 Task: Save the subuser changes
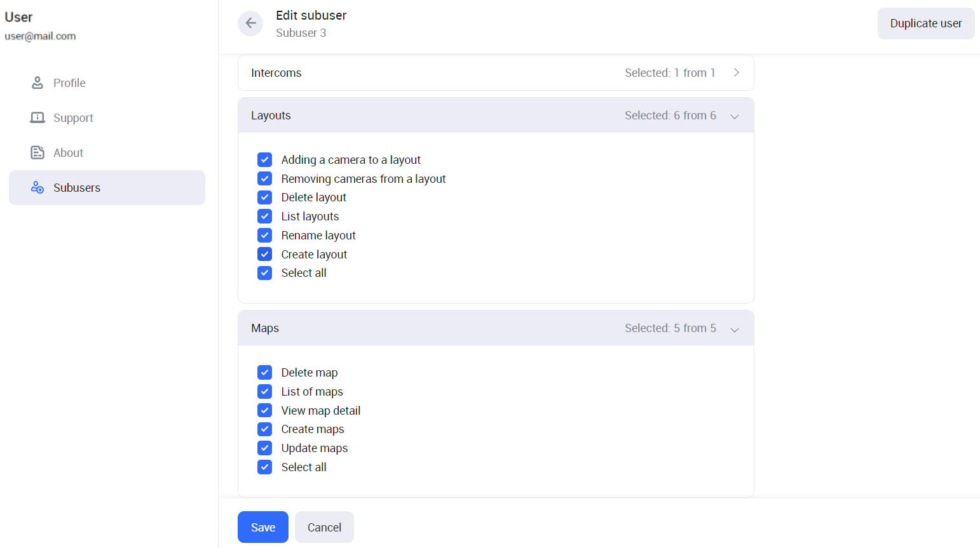pos(262,527)
